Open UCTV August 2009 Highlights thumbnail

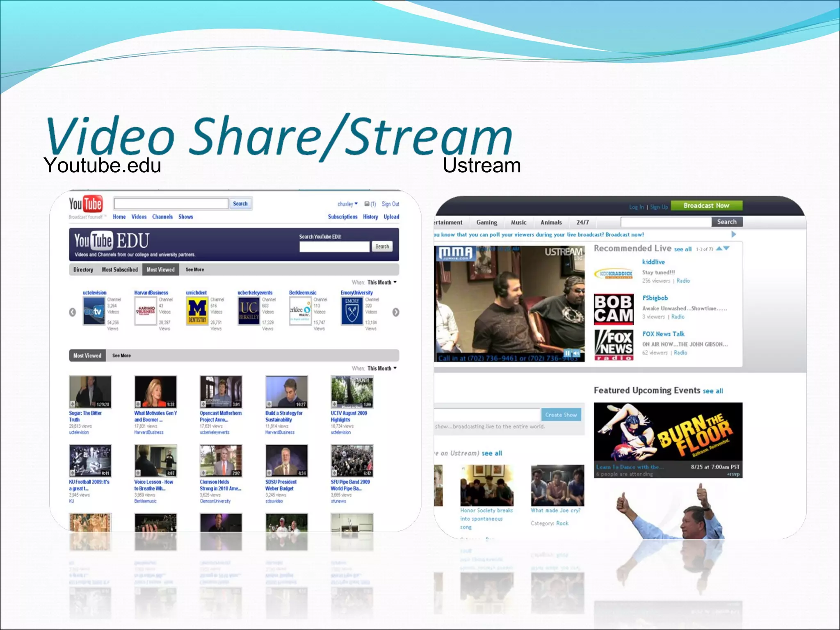pos(352,392)
